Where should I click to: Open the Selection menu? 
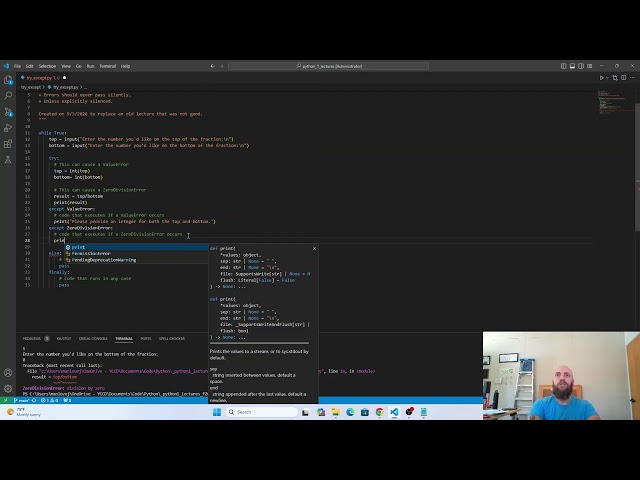[47, 66]
